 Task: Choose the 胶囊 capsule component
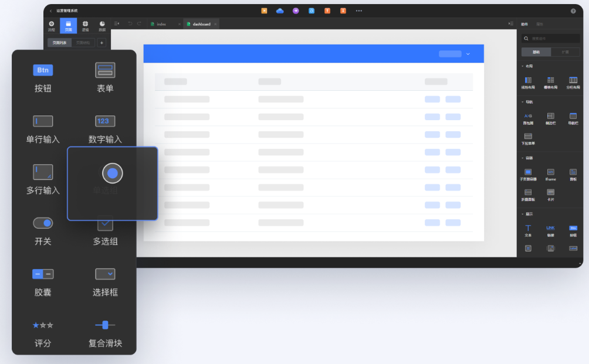tap(43, 282)
